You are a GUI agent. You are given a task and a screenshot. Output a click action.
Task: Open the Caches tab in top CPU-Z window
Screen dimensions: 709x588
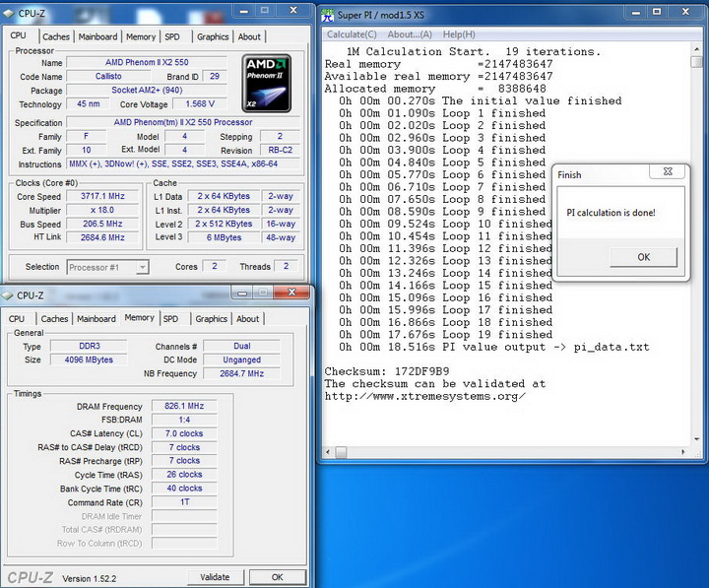56,36
